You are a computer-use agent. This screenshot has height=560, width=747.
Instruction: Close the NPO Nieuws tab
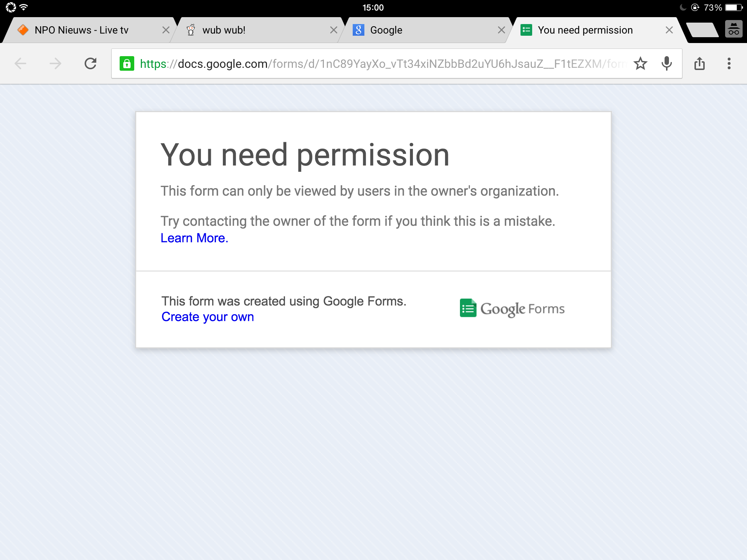[166, 30]
